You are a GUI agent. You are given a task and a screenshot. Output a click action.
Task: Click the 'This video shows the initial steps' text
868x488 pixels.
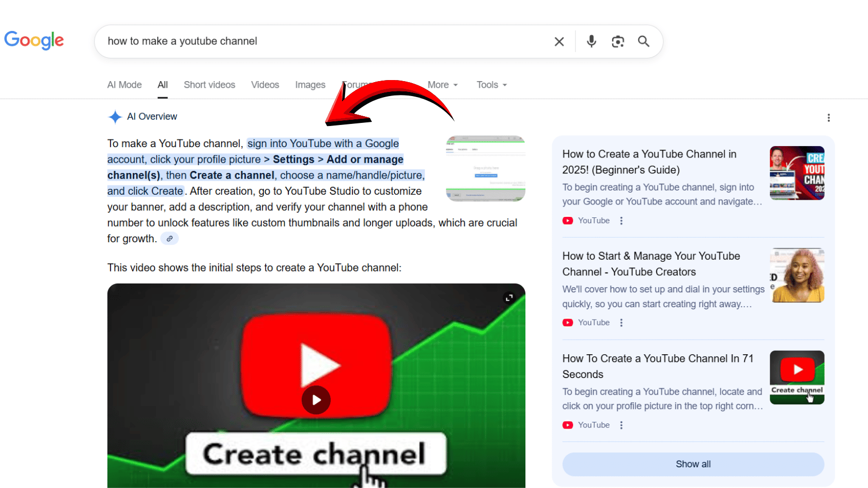(254, 268)
